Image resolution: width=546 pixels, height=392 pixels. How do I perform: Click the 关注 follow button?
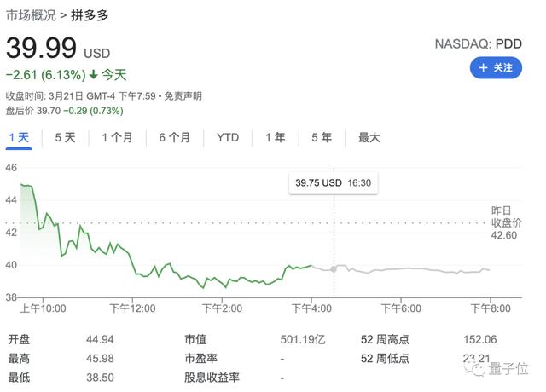(x=496, y=67)
